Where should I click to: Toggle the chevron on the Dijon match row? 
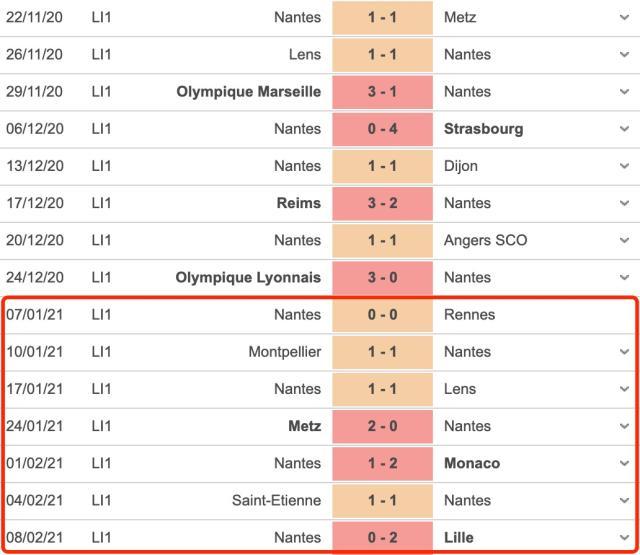click(624, 166)
